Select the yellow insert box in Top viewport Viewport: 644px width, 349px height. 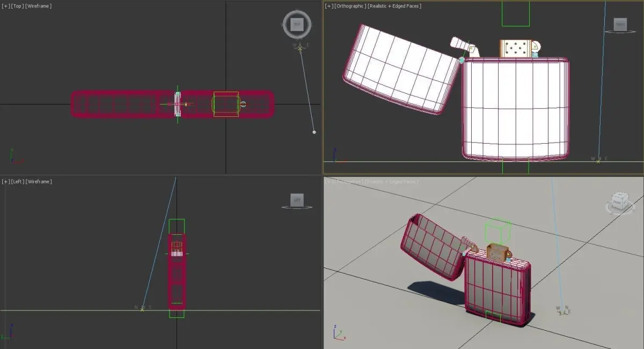pos(226,104)
